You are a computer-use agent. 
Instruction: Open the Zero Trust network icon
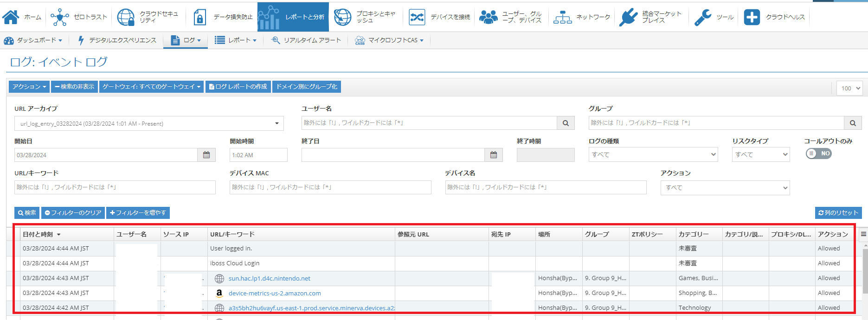[x=60, y=17]
